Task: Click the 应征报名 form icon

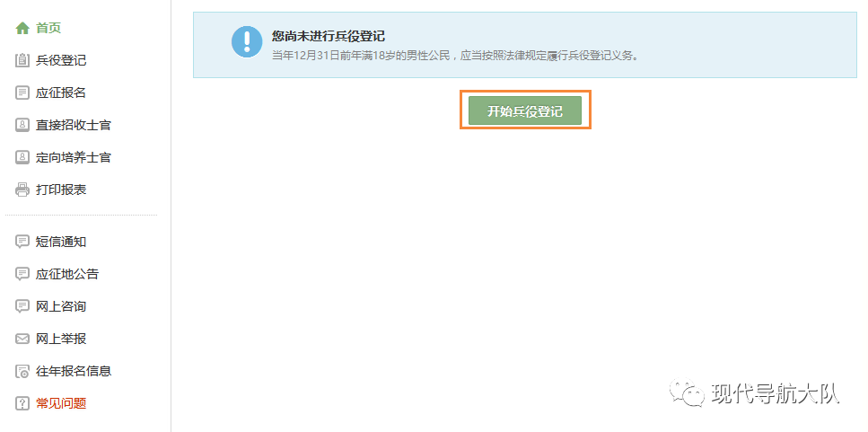Action: (x=22, y=93)
